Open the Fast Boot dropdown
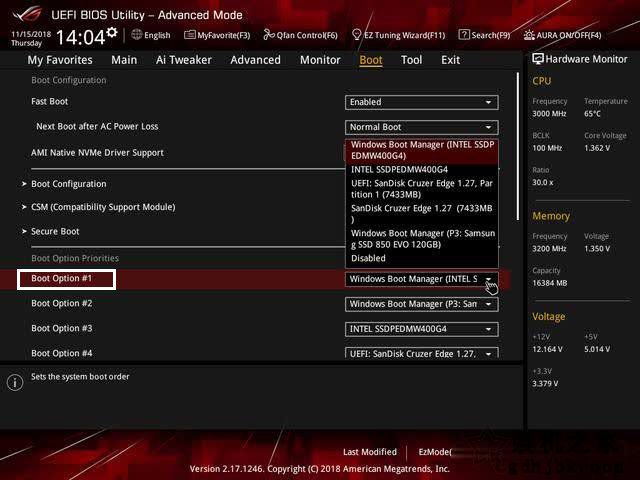 (422, 102)
